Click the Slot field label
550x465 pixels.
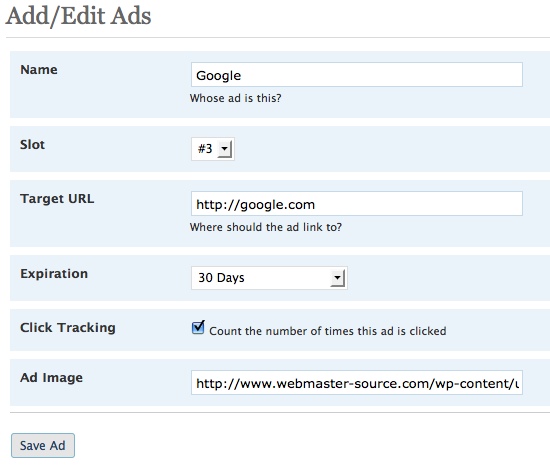coord(32,144)
